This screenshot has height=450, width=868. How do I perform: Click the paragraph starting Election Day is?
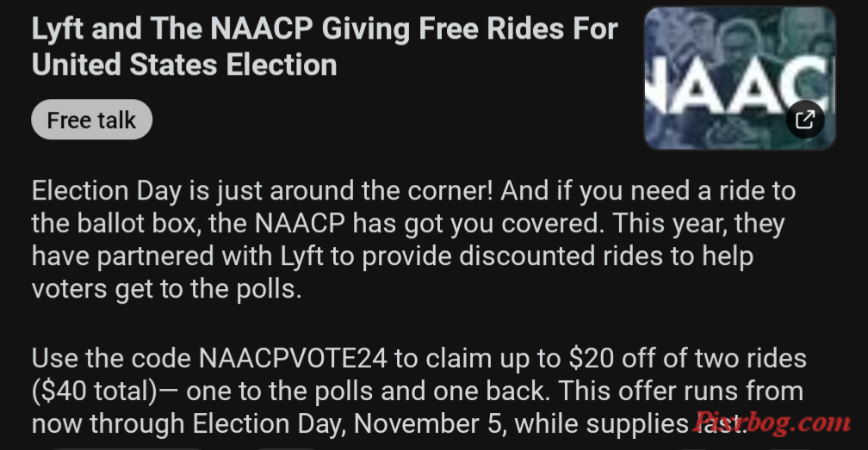tap(413, 239)
